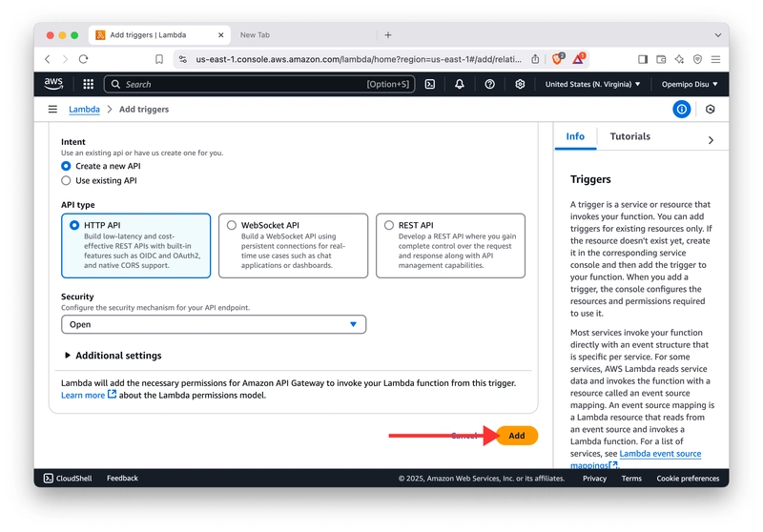Expand the Additional settings section
The image size is (763, 532).
(x=113, y=356)
